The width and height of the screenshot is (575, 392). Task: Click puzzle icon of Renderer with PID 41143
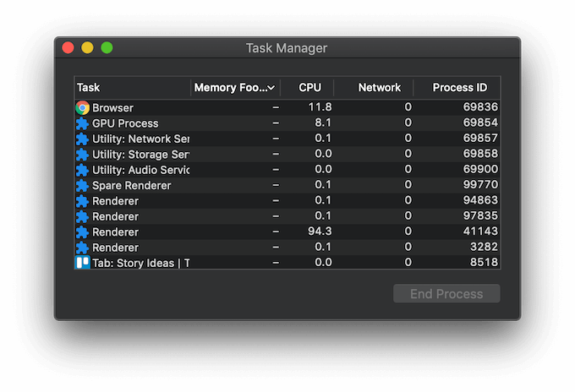[83, 231]
